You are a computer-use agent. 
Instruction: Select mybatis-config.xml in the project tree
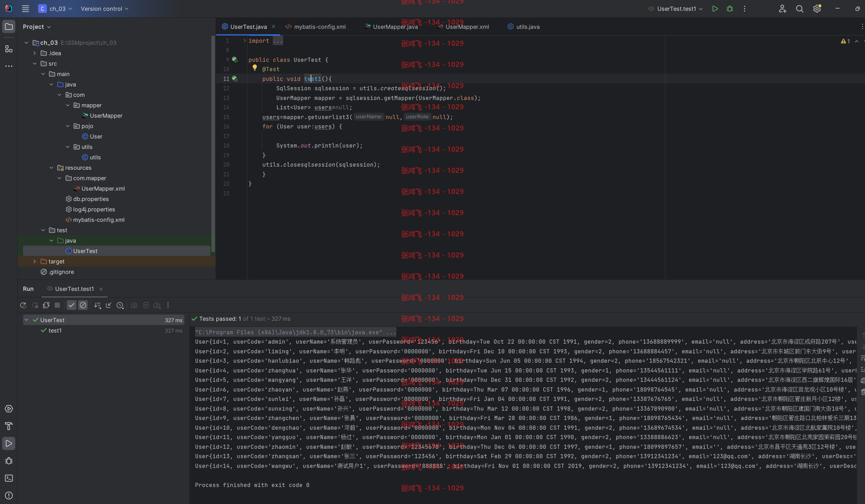[95, 220]
